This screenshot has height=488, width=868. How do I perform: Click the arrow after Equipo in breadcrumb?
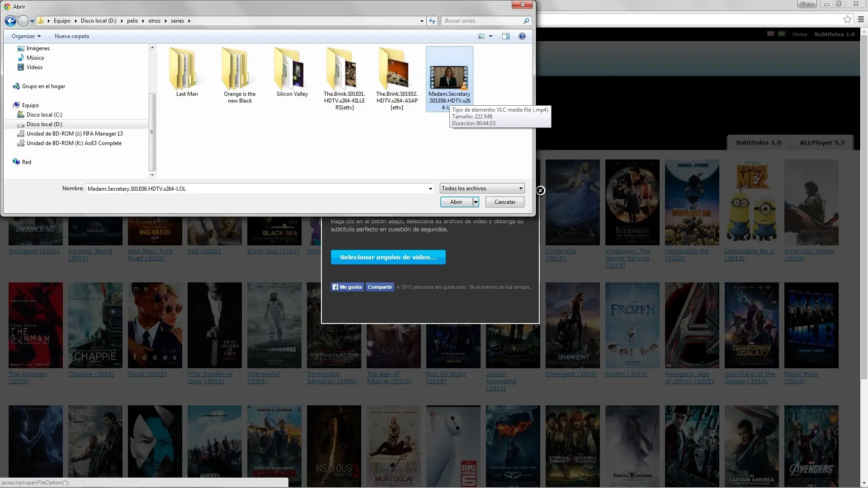click(x=75, y=21)
